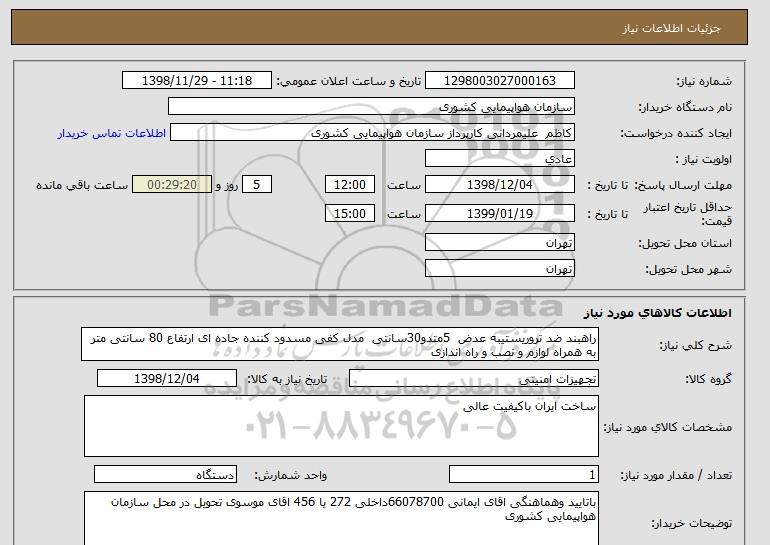Click the goods group field تجهیزات امنیتی
The height and width of the screenshot is (545, 770).
pos(473,379)
